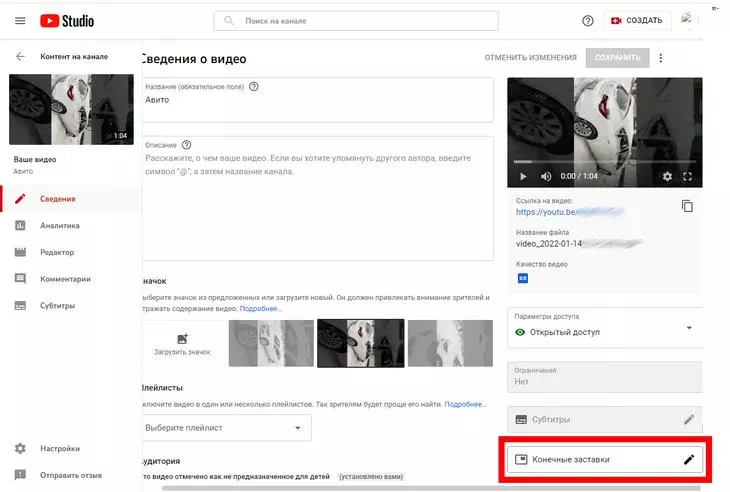This screenshot has width=730, height=492.
Task: Open the hamburger navigation menu
Action: pyautogui.click(x=20, y=20)
